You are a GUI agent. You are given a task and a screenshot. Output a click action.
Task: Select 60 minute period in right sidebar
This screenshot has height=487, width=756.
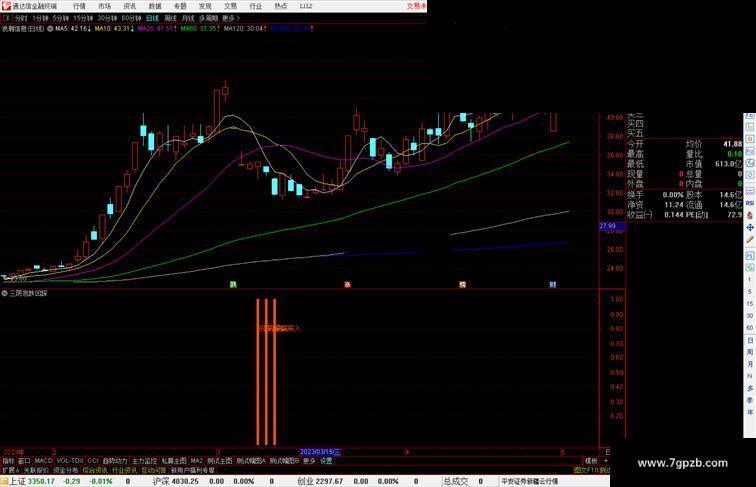click(750, 328)
